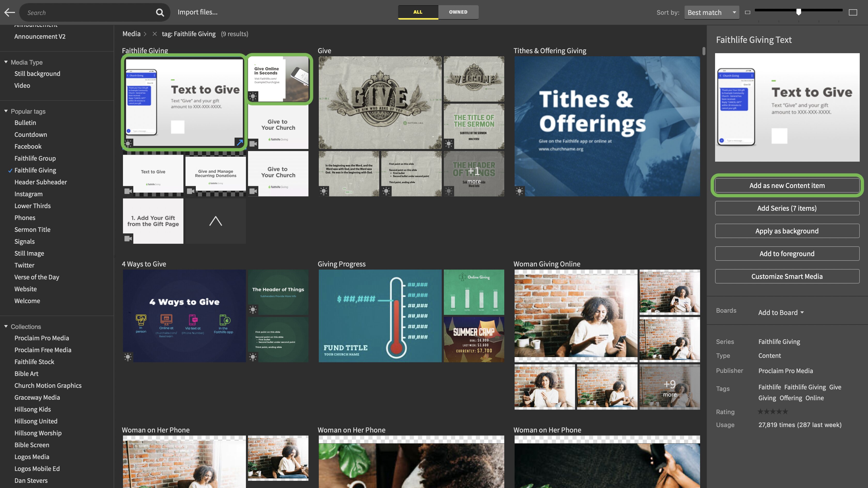The width and height of the screenshot is (868, 488).
Task: Click the video icon on the Add Your Gift thumbnail
Action: click(128, 238)
